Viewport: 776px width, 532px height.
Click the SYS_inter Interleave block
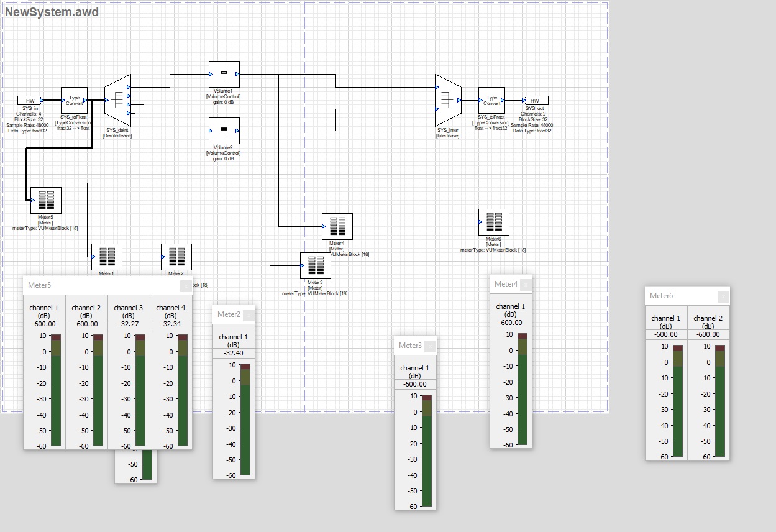[447, 99]
